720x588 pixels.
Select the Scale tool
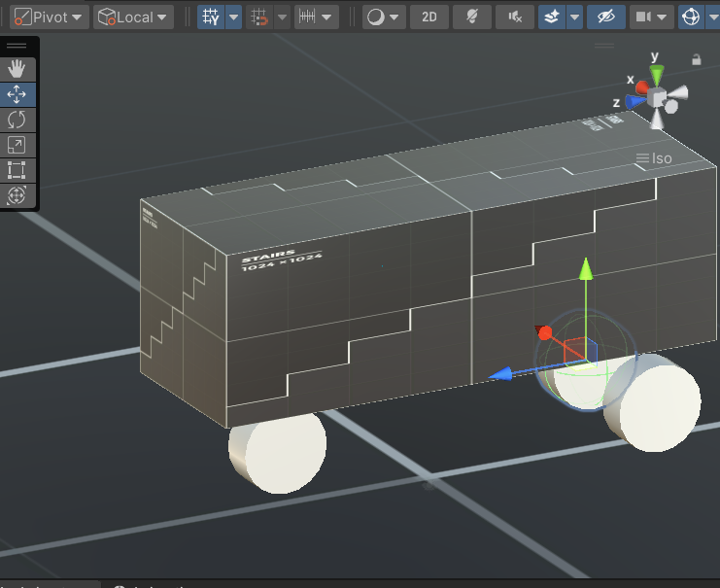[x=17, y=145]
